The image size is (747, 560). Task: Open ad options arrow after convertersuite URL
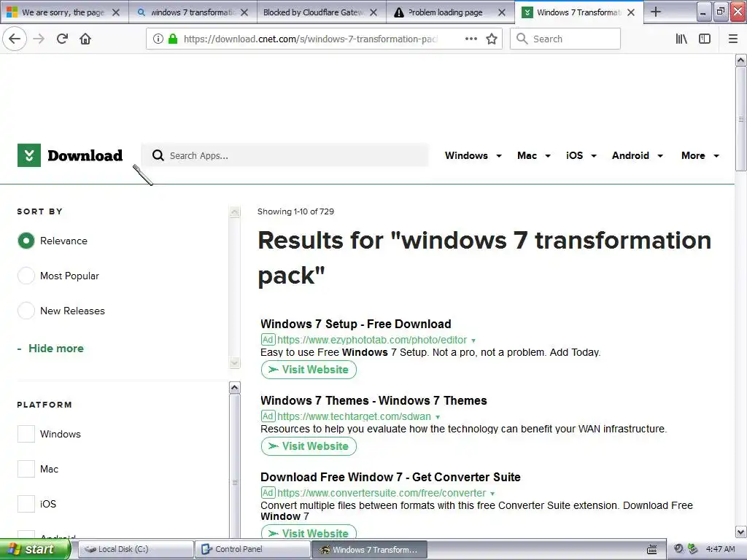492,494
